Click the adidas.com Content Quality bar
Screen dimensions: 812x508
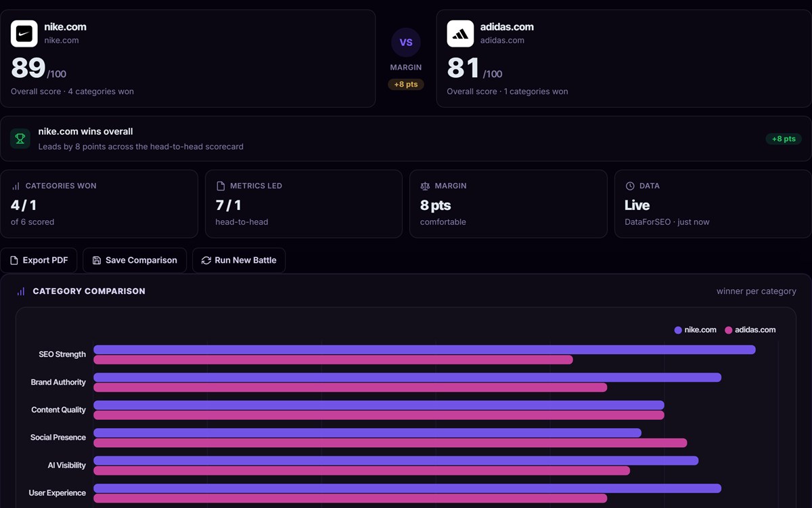[x=379, y=415]
